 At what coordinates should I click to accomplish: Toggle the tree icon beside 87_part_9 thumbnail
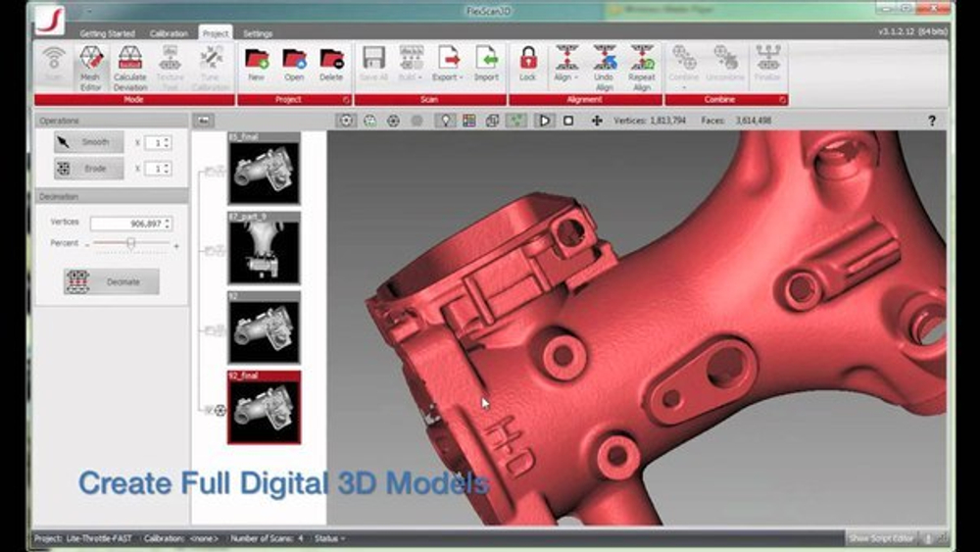[x=216, y=250]
